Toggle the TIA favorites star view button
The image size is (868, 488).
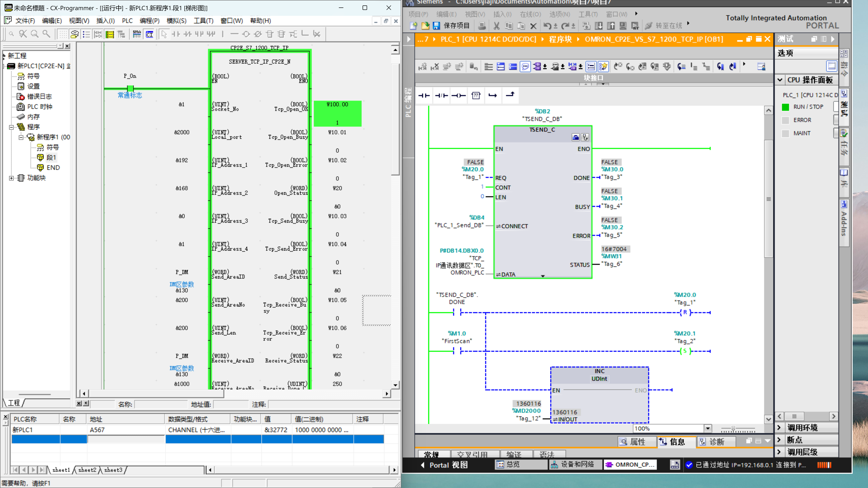click(603, 67)
